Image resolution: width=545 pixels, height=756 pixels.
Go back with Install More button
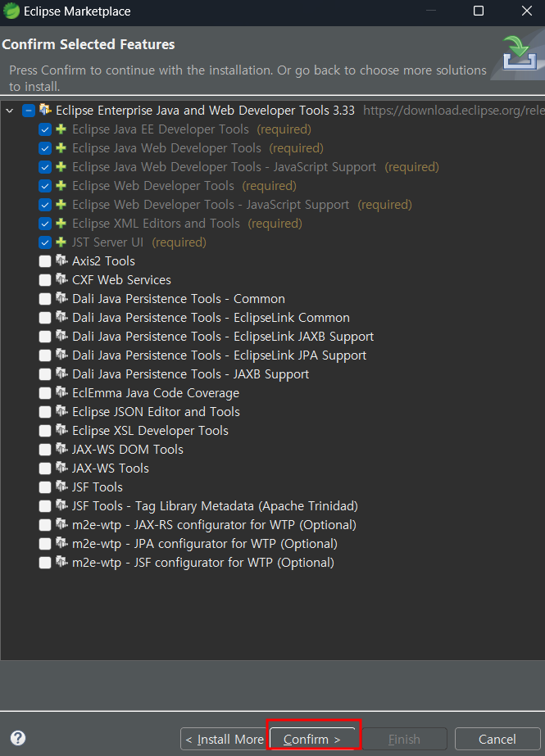pos(225,739)
